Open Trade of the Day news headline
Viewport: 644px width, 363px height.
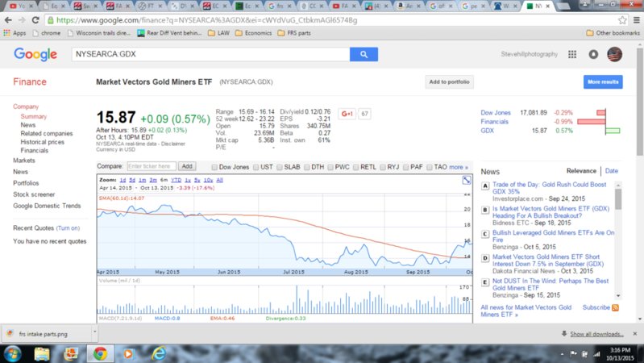click(549, 188)
